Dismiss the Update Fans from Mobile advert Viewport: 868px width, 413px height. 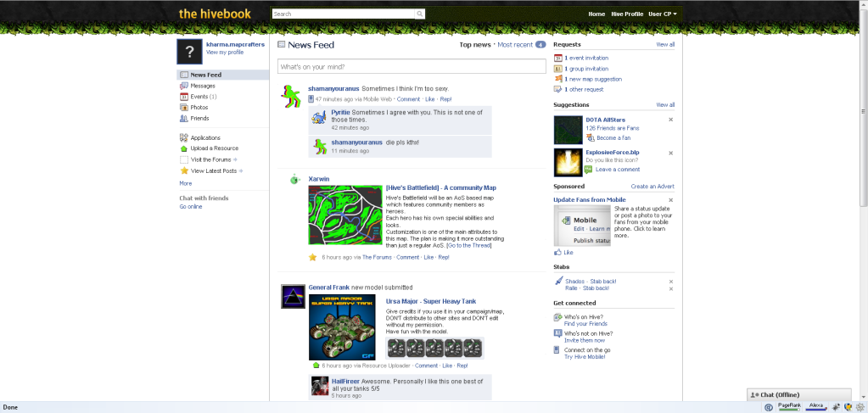click(x=671, y=200)
